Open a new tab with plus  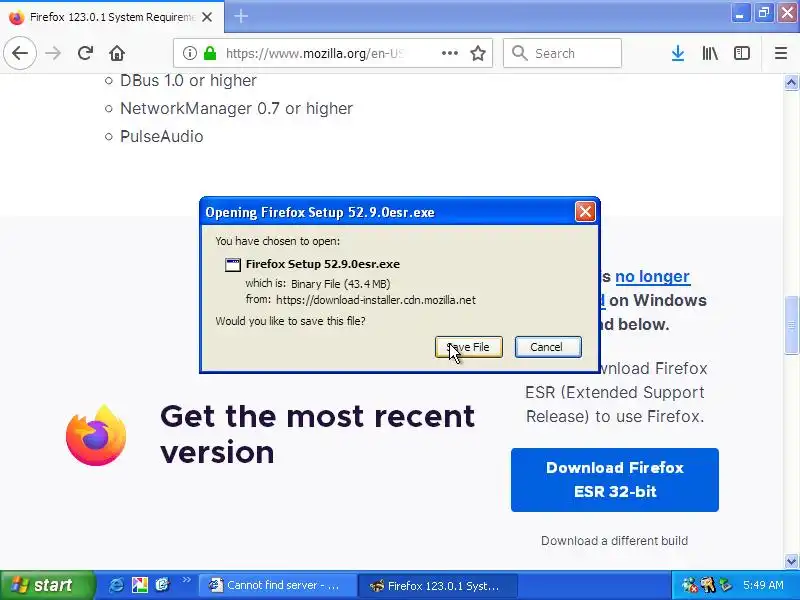[x=241, y=16]
